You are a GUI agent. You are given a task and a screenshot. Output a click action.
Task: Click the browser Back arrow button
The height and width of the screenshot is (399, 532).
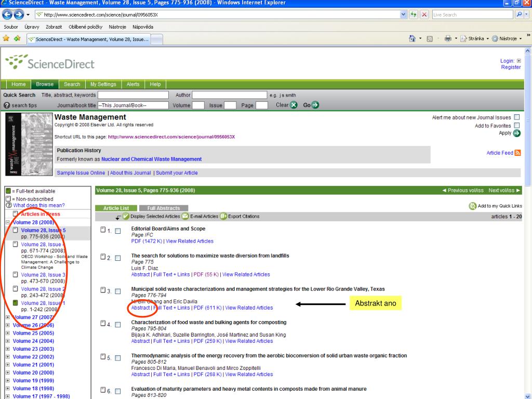pyautogui.click(x=7, y=15)
